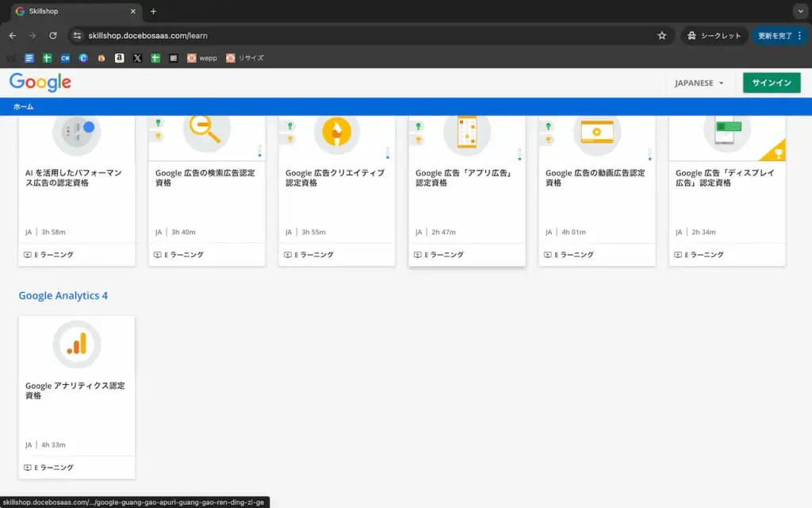Click E ラーニング icon on video ads card
The height and width of the screenshot is (508, 812).
click(547, 255)
